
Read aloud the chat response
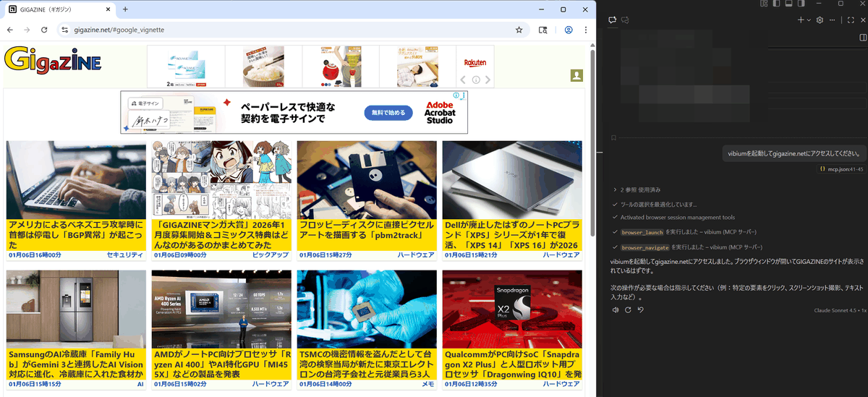615,310
